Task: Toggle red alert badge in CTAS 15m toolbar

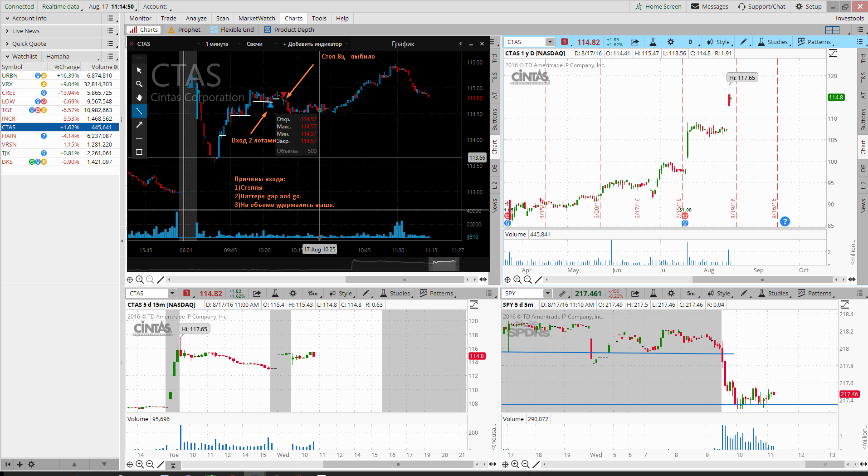Action: tap(186, 293)
